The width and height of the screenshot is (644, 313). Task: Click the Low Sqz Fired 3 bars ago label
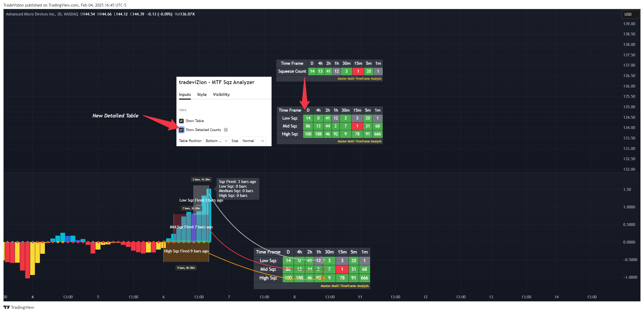[201, 200]
